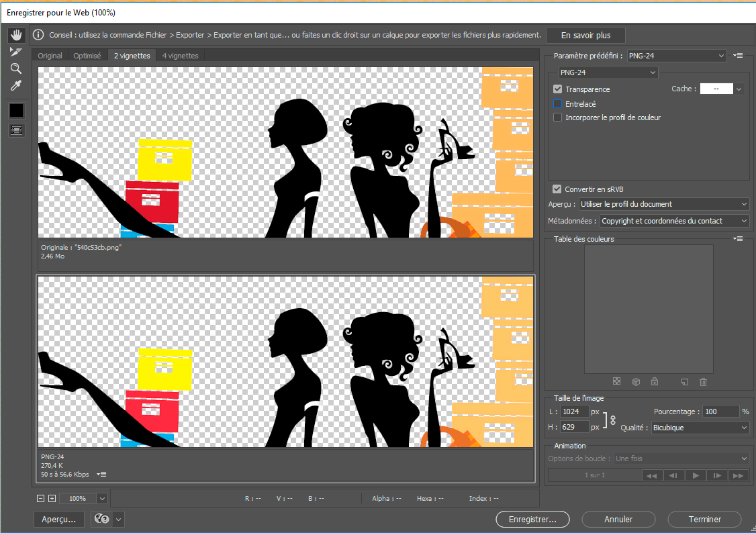This screenshot has height=533, width=756.
Task: Click the zoom out minus icon
Action: (40, 499)
